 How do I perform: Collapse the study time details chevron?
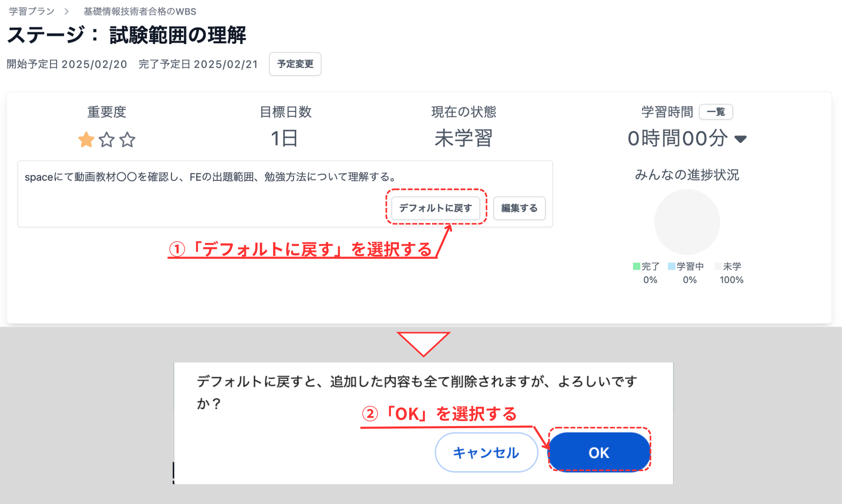pyautogui.click(x=741, y=139)
